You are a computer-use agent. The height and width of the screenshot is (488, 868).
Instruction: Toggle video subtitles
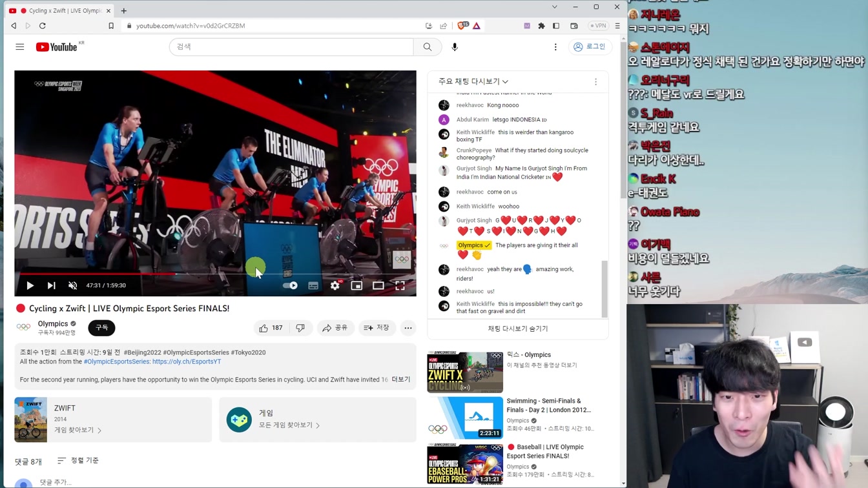(313, 285)
